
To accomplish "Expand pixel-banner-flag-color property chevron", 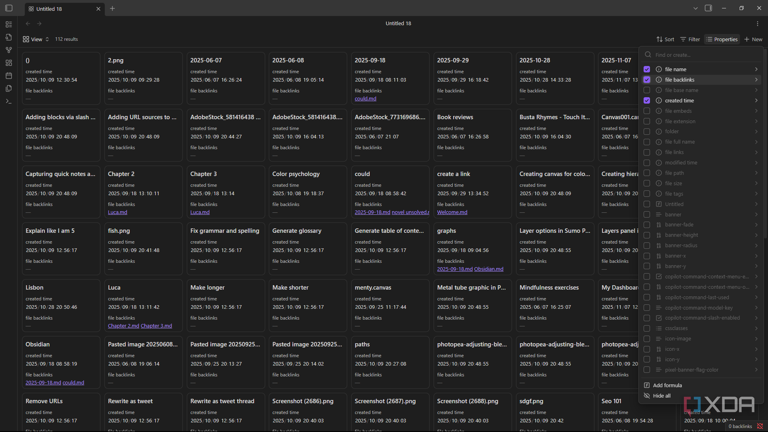I will click(x=756, y=370).
